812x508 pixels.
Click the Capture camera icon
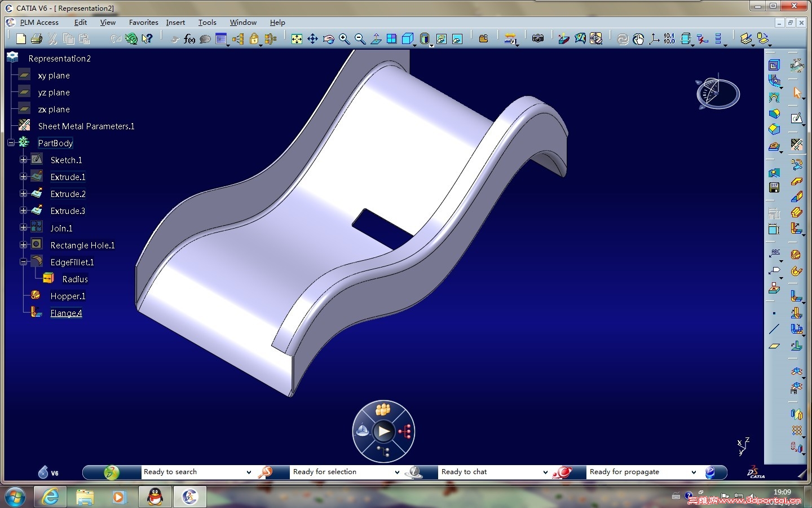(x=538, y=38)
